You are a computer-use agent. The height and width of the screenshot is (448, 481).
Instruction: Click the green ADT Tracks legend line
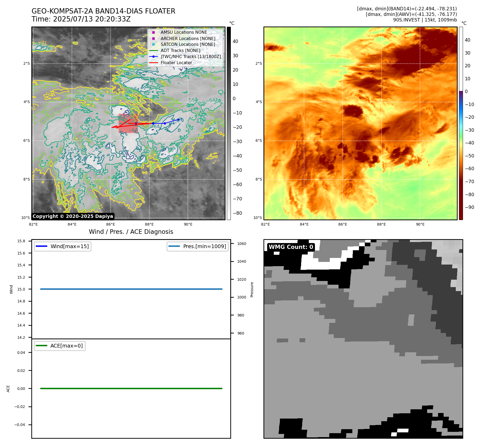(x=153, y=51)
